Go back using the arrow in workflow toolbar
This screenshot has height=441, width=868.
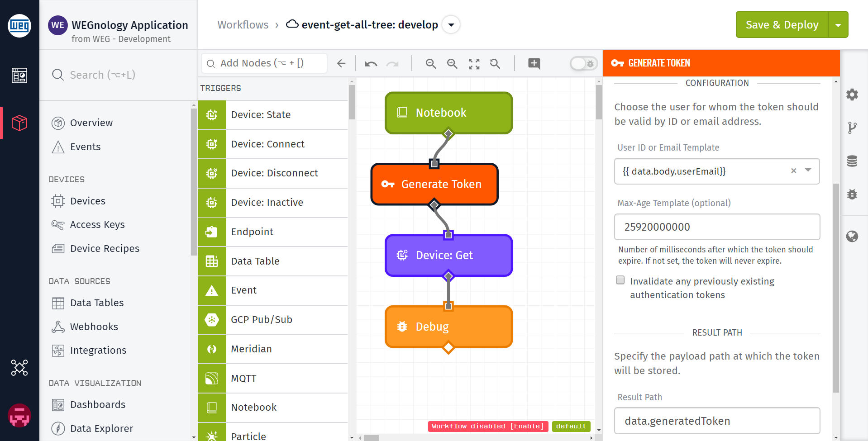point(341,64)
